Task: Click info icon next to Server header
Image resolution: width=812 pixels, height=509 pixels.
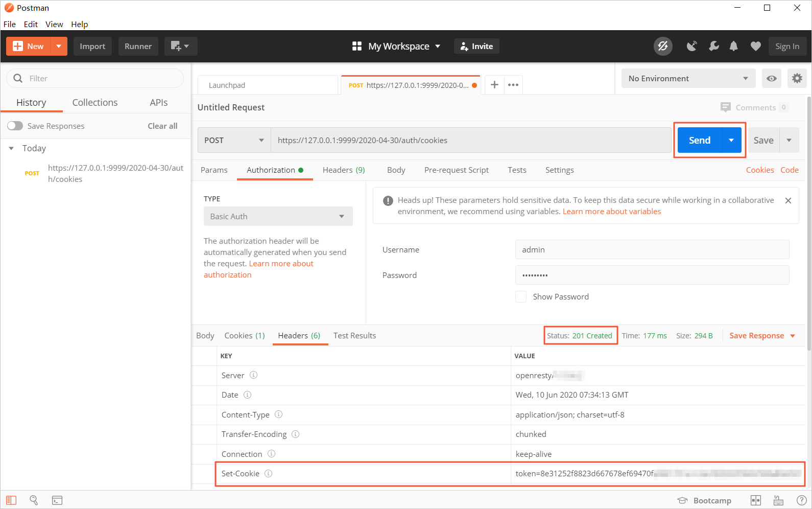Action: pyautogui.click(x=253, y=375)
